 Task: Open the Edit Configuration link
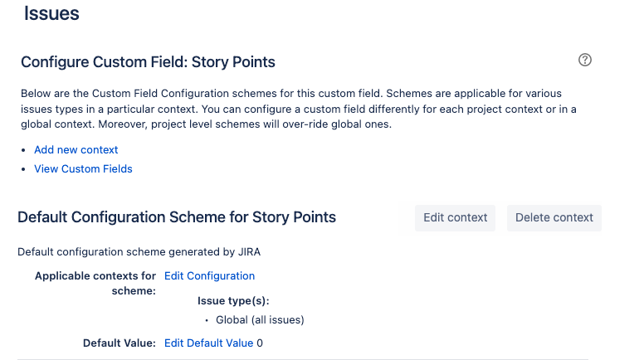209,276
